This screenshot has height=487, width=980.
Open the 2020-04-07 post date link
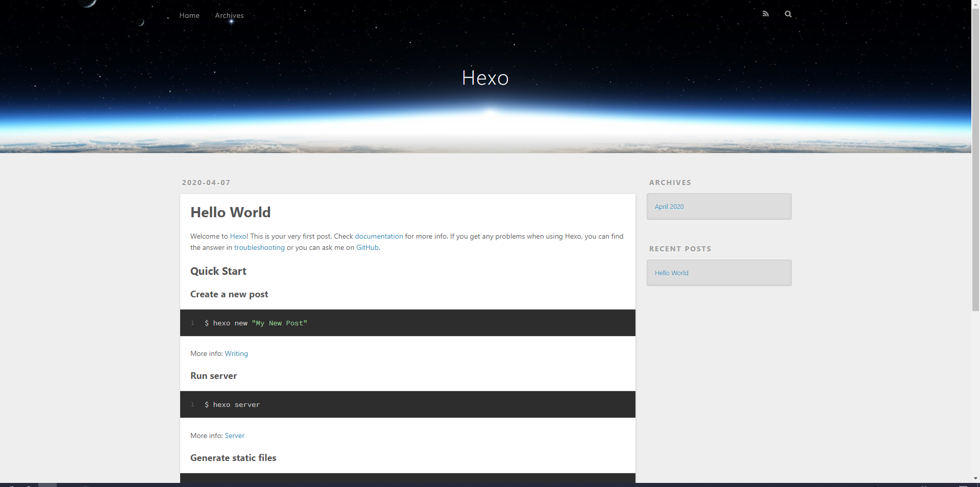pyautogui.click(x=206, y=183)
